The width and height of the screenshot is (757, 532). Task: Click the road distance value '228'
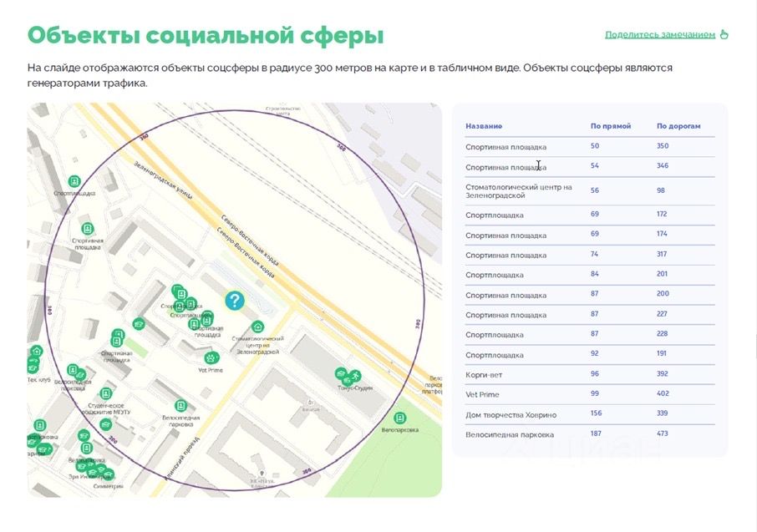[662, 333]
